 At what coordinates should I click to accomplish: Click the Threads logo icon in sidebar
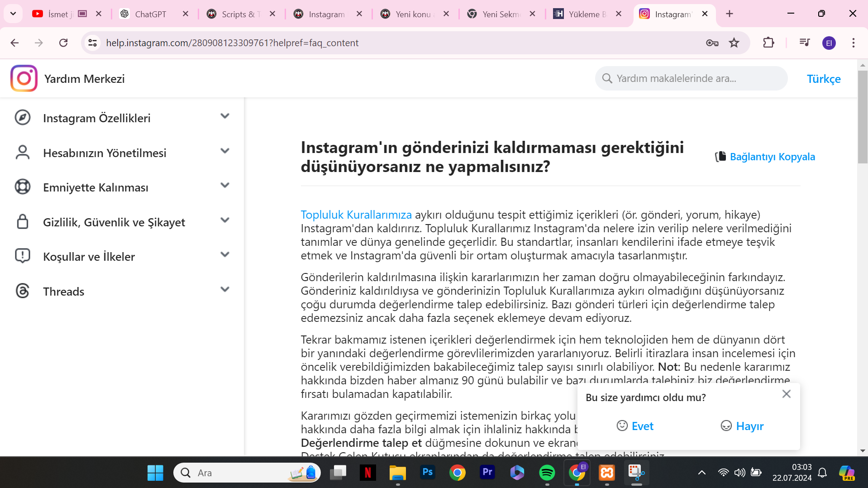coord(23,291)
